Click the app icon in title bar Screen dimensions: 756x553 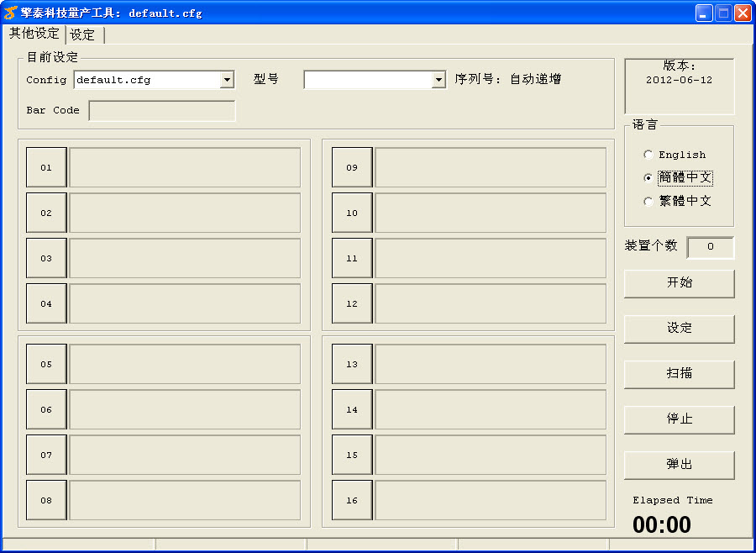pos(10,13)
